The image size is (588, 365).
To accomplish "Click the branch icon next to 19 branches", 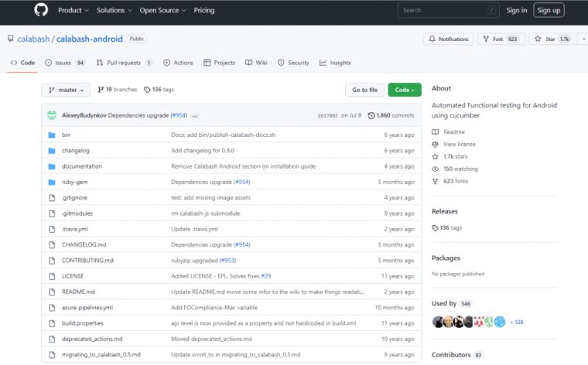I will [101, 90].
